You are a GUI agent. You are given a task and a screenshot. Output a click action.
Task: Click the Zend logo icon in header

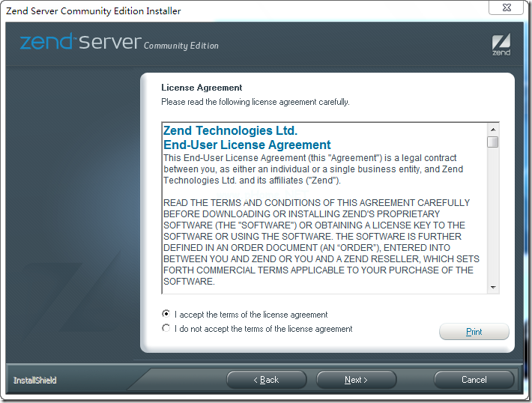click(501, 44)
